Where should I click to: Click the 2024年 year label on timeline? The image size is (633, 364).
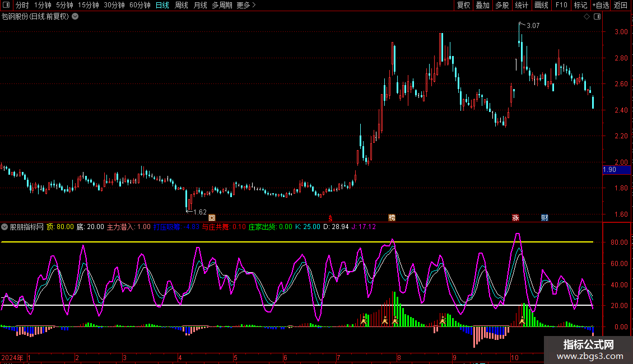click(12, 357)
